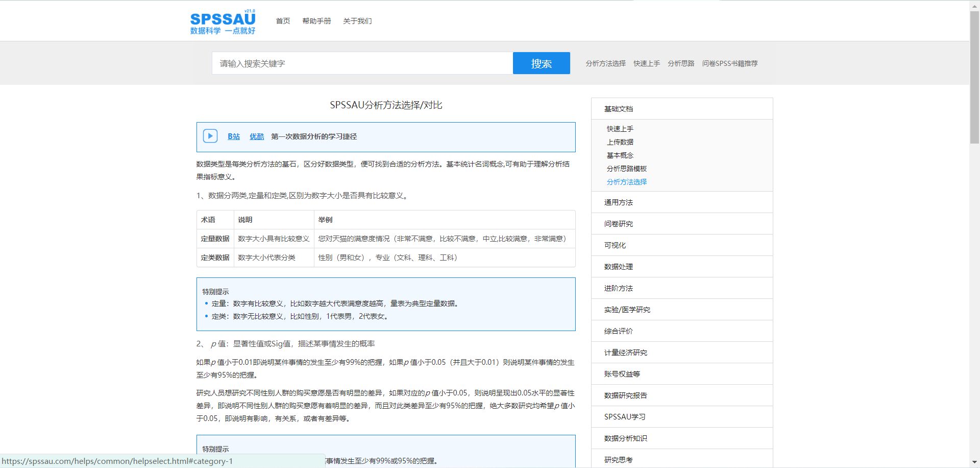
Task: Select 上传数据 in the sidebar
Action: tap(620, 142)
